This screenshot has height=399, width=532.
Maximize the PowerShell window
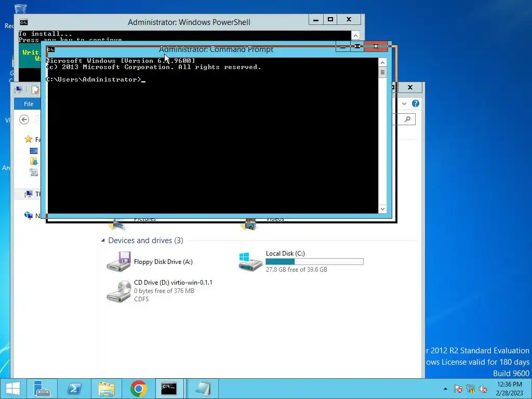330,19
